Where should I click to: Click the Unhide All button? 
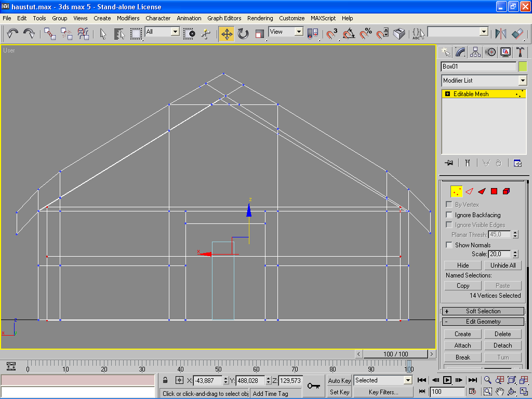(503, 265)
